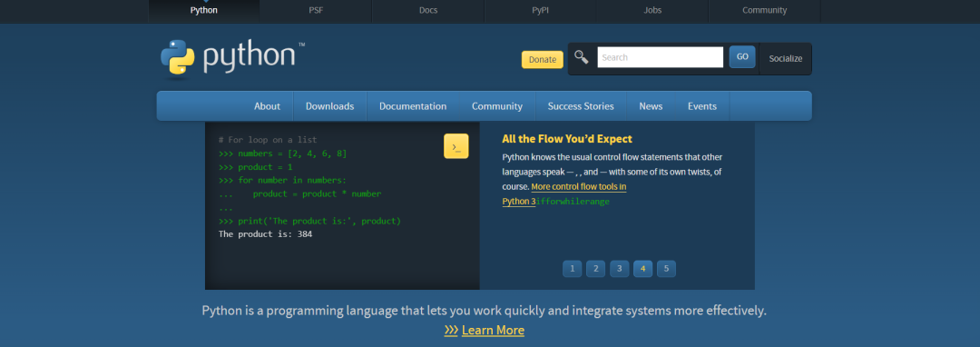Click the 'numbers = [2, 4, 6, 8]' code line
The image size is (980, 347).
(282, 154)
